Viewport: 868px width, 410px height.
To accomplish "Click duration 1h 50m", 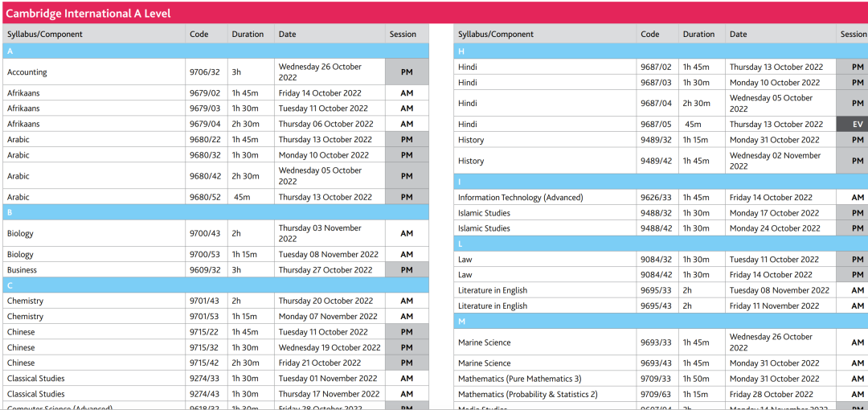I will tap(696, 379).
